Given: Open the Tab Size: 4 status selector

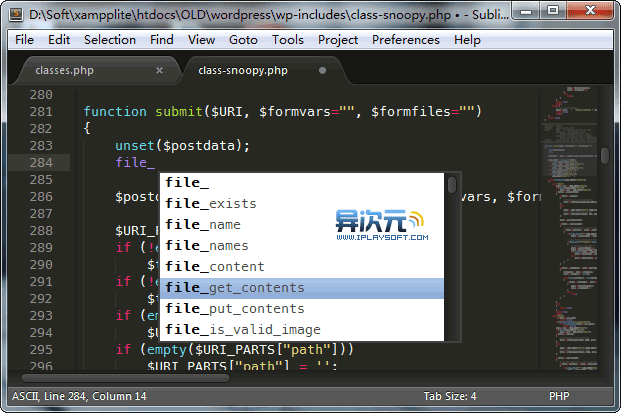Looking at the screenshot, I should coord(450,396).
